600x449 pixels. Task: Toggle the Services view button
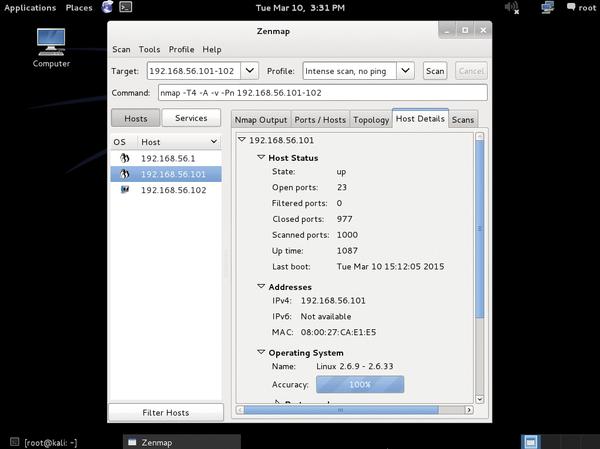pyautogui.click(x=191, y=118)
